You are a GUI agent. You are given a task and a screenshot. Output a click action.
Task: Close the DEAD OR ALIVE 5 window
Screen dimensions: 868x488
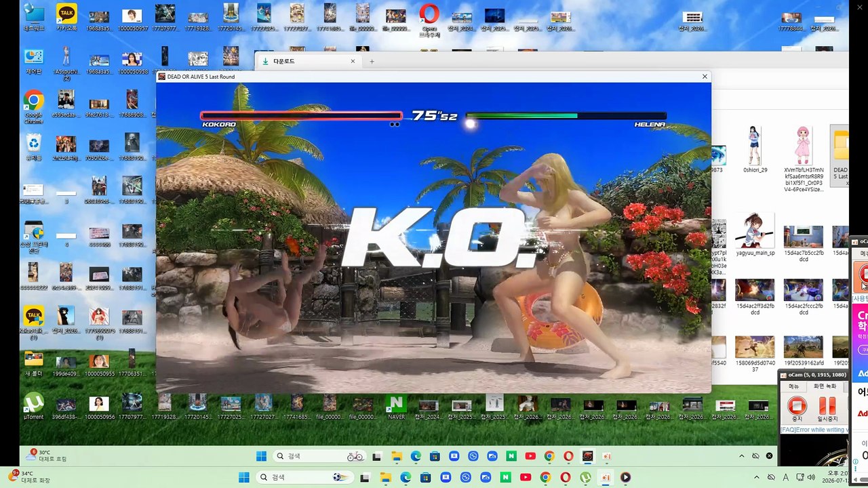[x=705, y=77]
